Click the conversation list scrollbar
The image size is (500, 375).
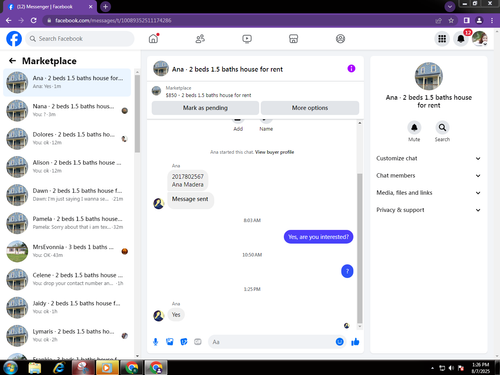(x=137, y=113)
